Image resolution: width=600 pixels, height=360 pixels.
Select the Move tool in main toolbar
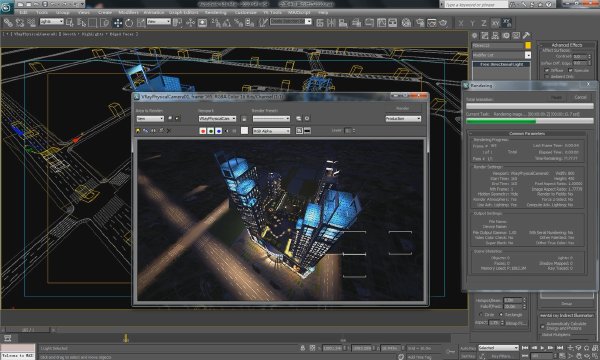pyautogui.click(x=117, y=23)
